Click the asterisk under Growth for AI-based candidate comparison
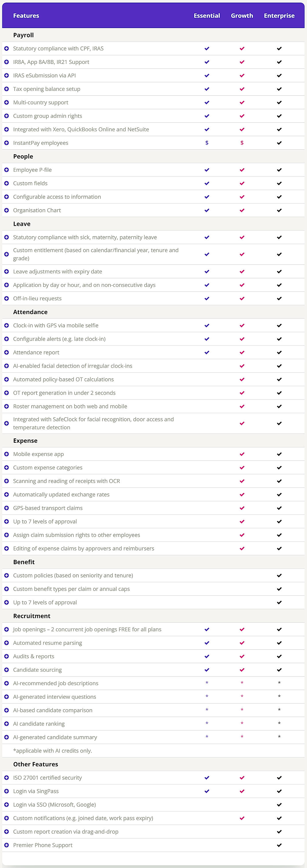The width and height of the screenshot is (307, 868). (x=242, y=710)
